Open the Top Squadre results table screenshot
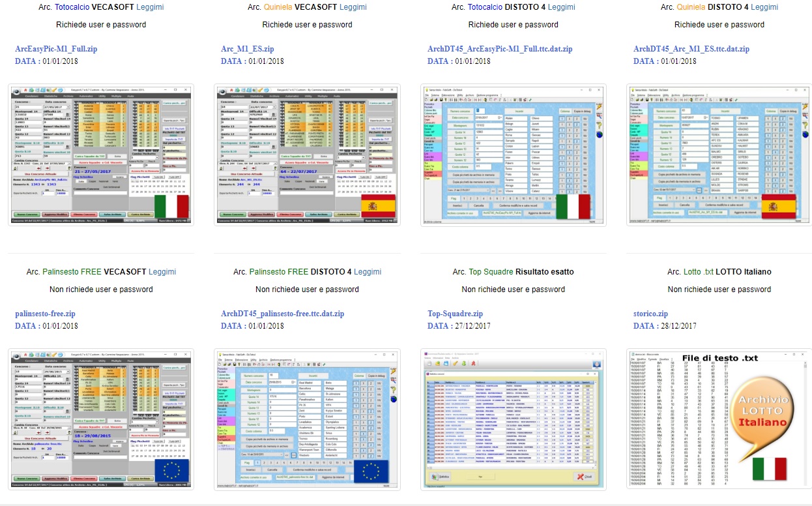Screen dimensions: 812x506 coord(514,420)
